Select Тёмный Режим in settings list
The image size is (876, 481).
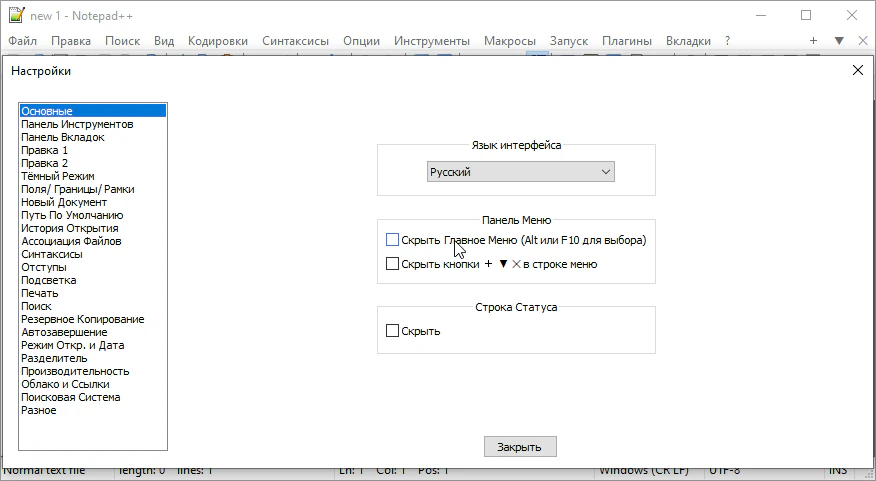[x=58, y=176]
